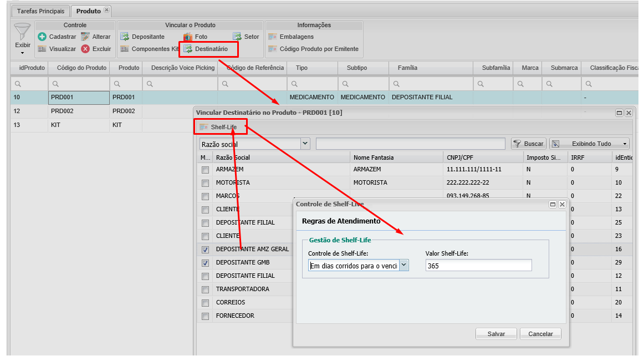Close the Controle de Shelf-Live dialog
Image resolution: width=644 pixels, height=361 pixels.
(563, 205)
